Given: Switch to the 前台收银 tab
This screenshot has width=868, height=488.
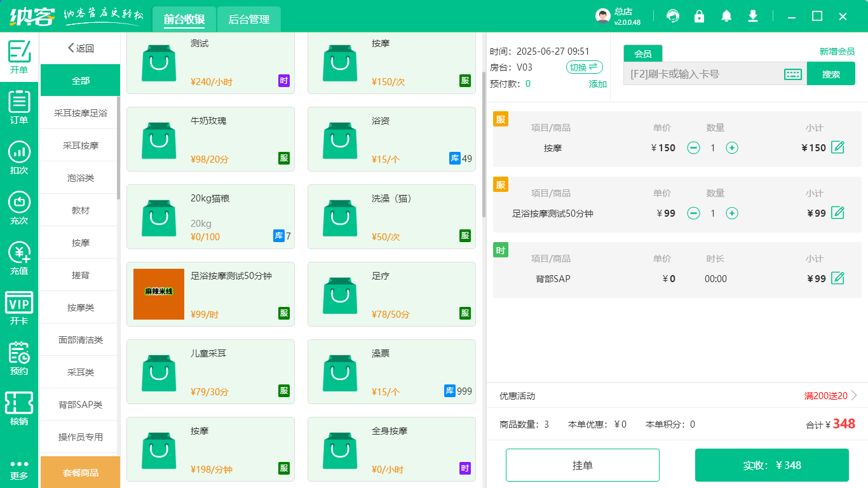Looking at the screenshot, I should pos(184,20).
